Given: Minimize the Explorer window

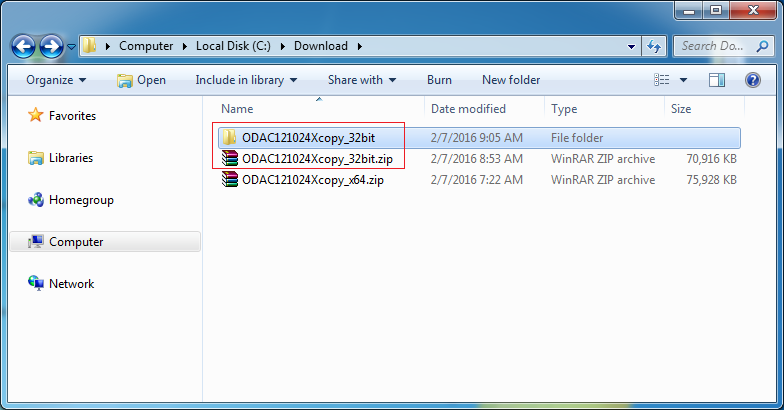Looking at the screenshot, I should tap(689, 10).
